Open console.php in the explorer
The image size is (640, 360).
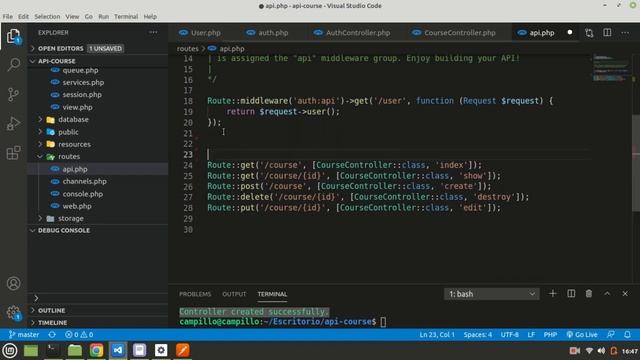click(x=98, y=194)
